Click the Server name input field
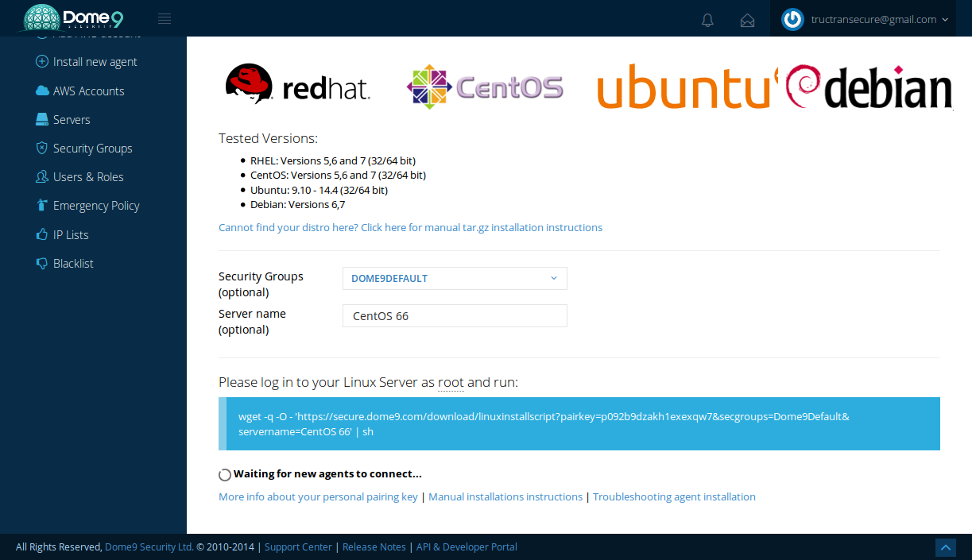This screenshot has height=560, width=972. [x=455, y=315]
